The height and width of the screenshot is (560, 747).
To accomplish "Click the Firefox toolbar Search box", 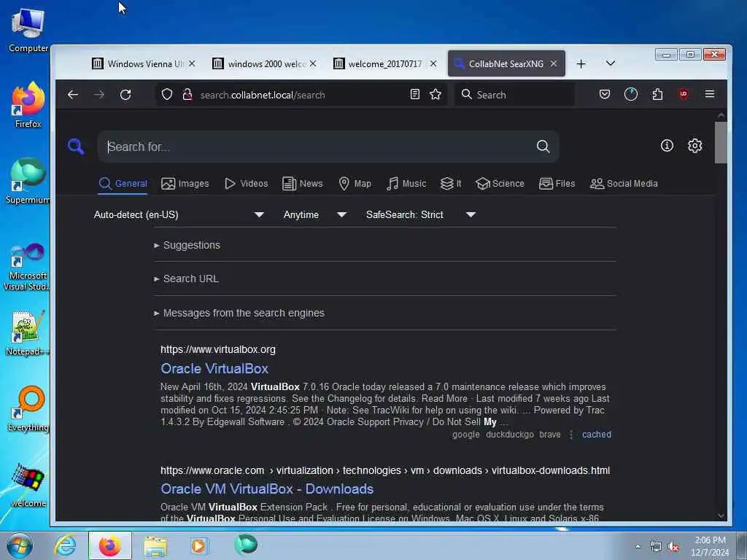I will 514,94.
